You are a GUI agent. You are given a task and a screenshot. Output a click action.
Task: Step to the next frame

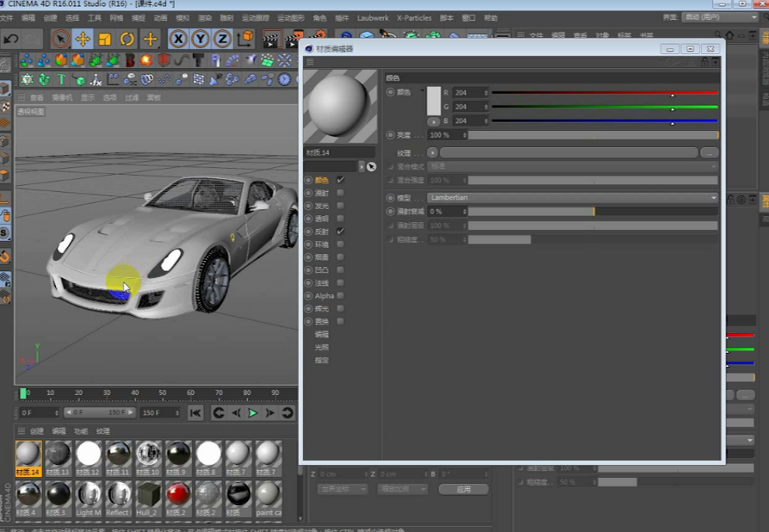(270, 413)
